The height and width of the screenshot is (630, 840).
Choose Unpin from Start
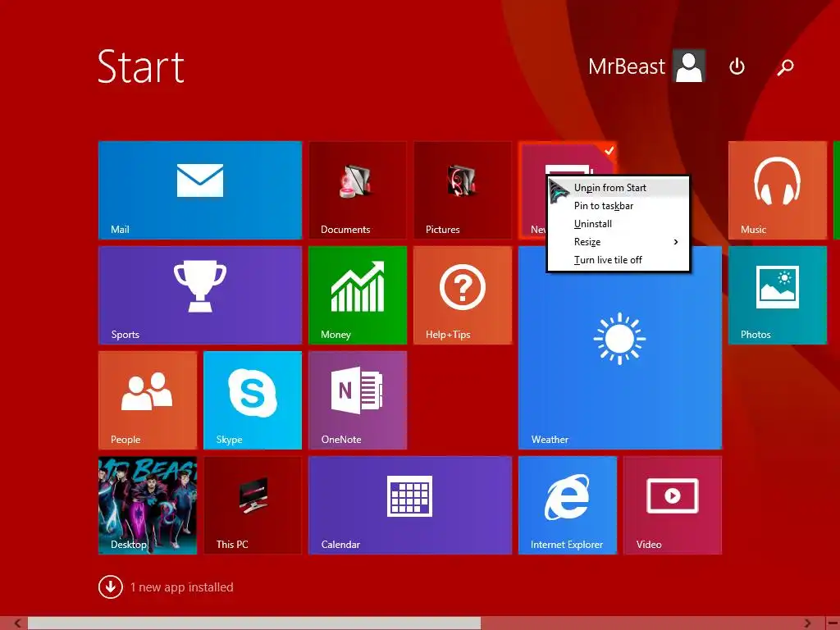619,188
